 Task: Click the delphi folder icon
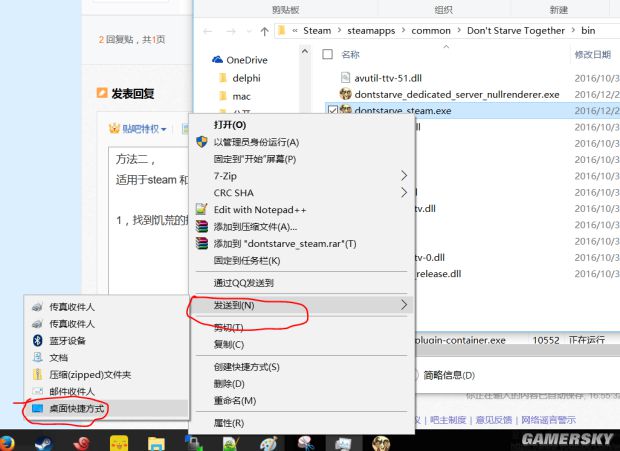pos(223,78)
